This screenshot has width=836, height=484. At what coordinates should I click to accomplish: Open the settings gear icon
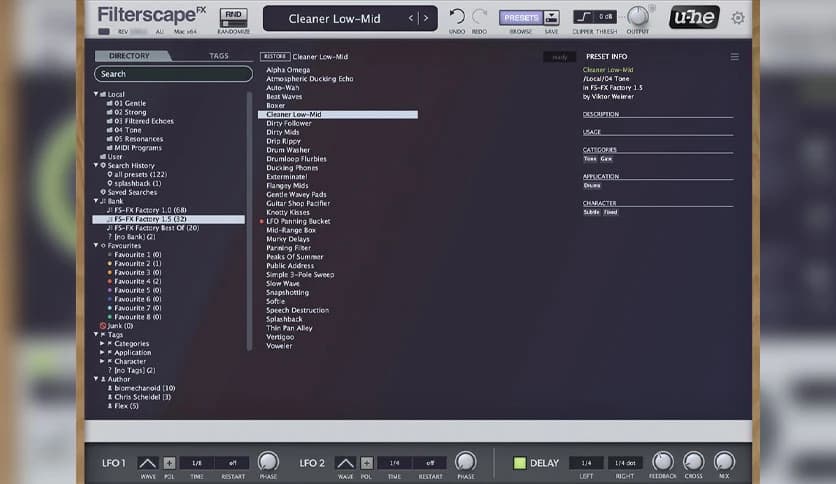(x=738, y=18)
